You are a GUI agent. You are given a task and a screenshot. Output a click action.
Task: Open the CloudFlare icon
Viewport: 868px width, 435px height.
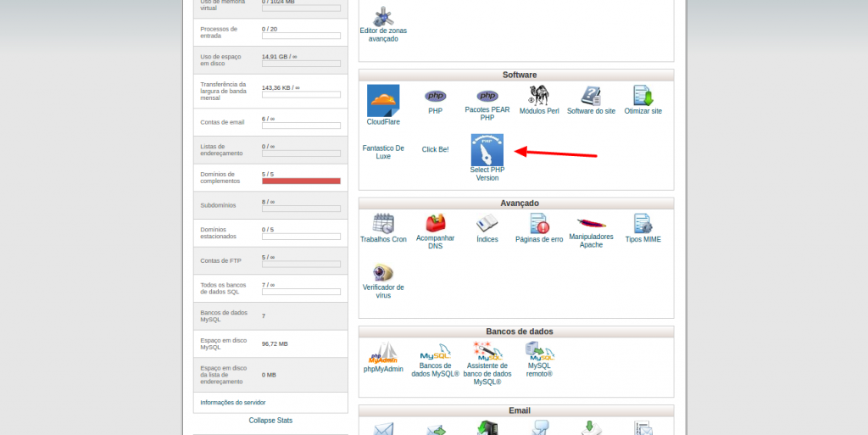coord(383,101)
